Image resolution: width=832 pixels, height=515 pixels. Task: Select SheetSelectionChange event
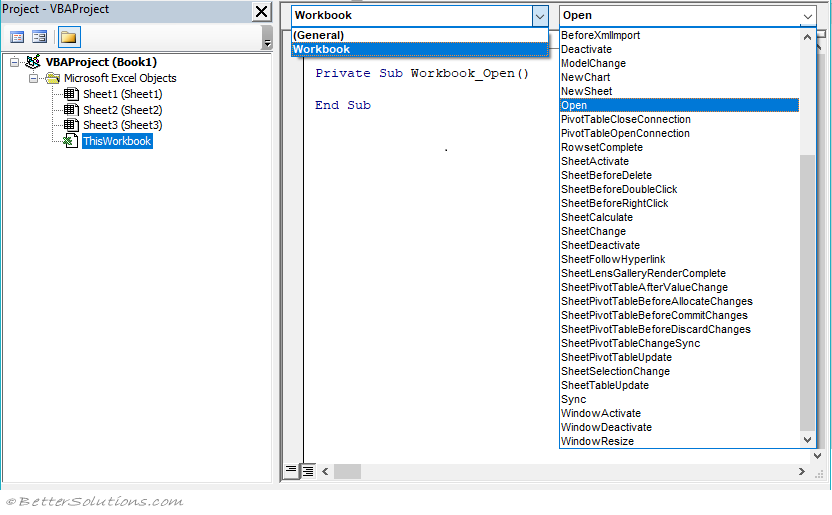[679, 371]
